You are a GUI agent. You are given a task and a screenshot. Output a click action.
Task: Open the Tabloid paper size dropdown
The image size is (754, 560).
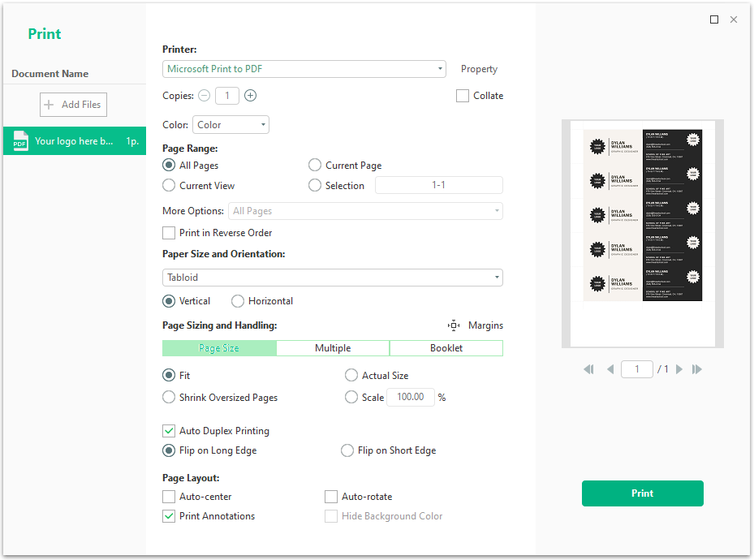333,278
